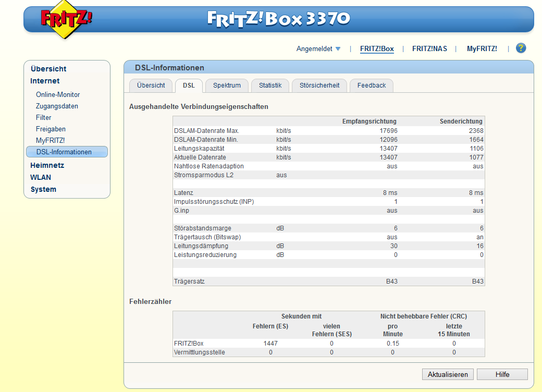This screenshot has height=392, width=542.
Task: Expand the System section
Action: (43, 189)
